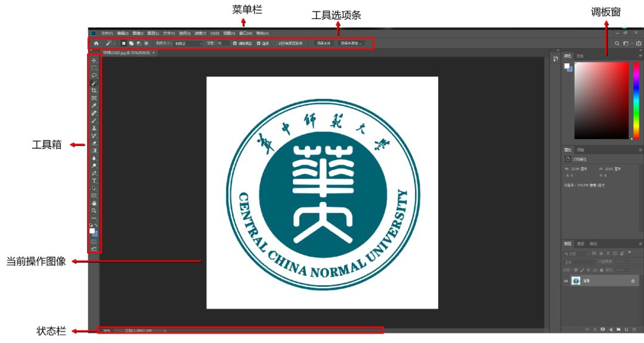Open the Sample Size dropdown
The width and height of the screenshot is (644, 343).
point(188,43)
